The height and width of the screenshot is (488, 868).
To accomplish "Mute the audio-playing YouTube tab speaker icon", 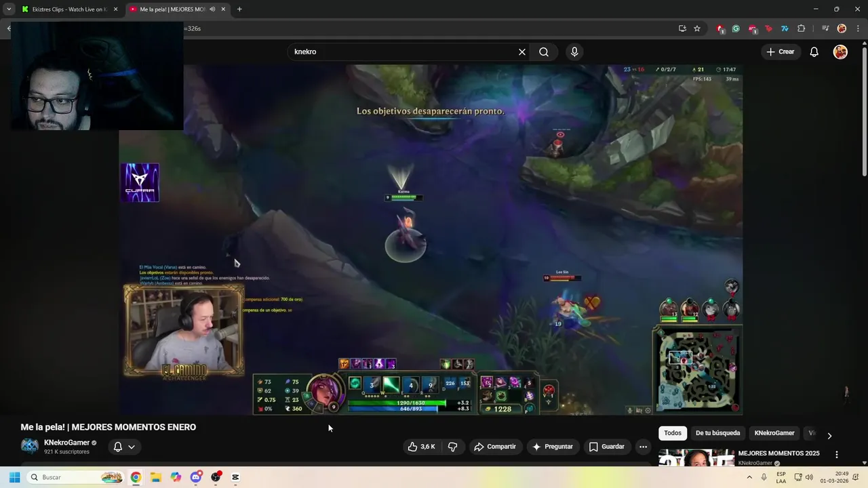I will [x=212, y=9].
